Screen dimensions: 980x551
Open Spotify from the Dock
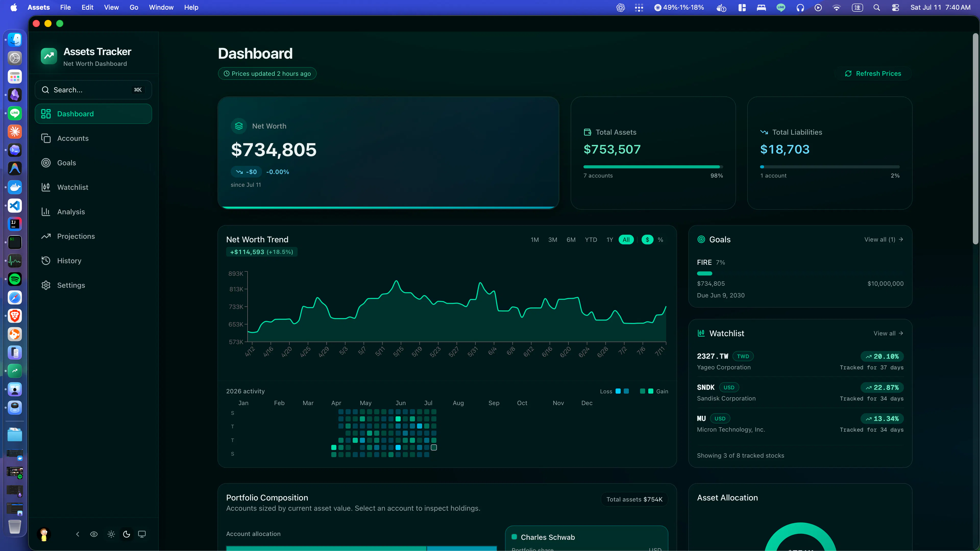pyautogui.click(x=15, y=279)
